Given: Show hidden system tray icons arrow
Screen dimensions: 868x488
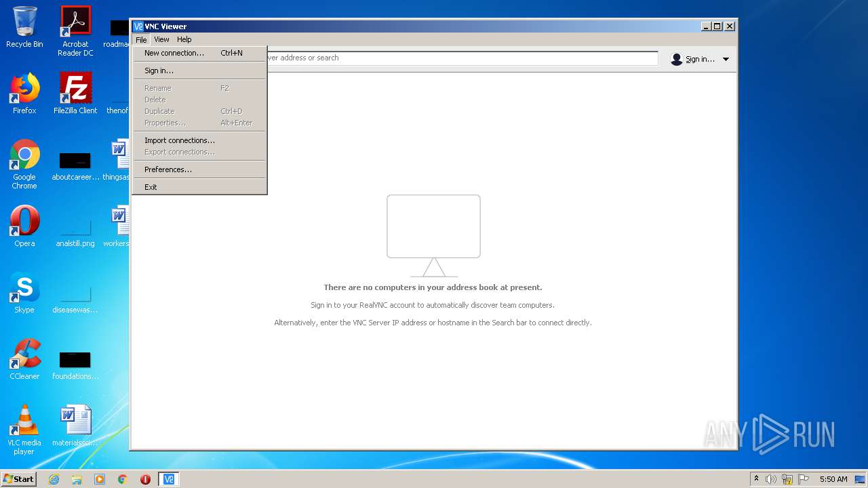Looking at the screenshot, I should [x=756, y=479].
